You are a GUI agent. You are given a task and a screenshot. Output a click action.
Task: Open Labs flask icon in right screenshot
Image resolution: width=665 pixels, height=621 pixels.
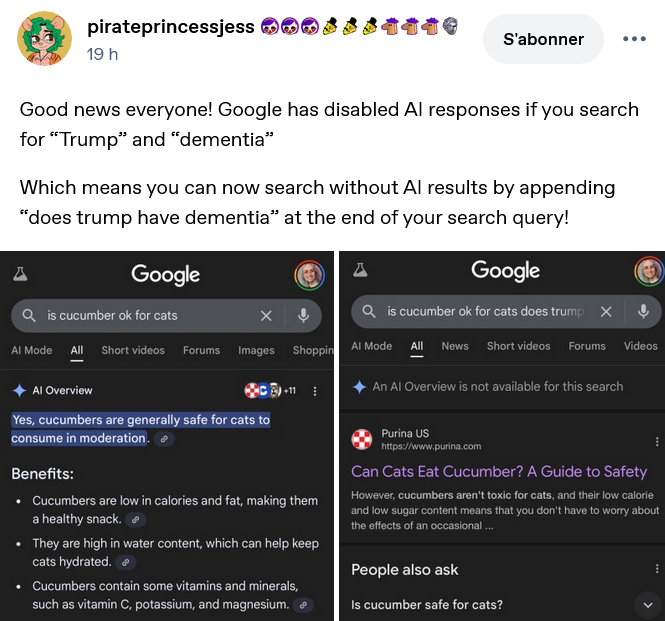360,270
